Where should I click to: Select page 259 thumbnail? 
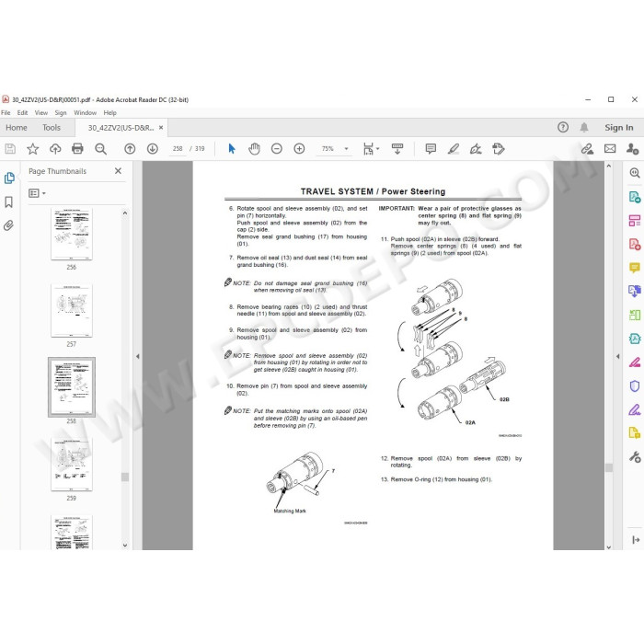pos(72,464)
